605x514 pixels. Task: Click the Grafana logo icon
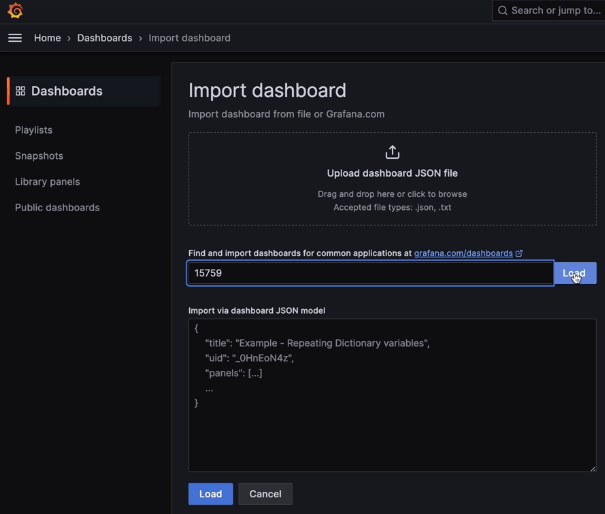(15, 11)
